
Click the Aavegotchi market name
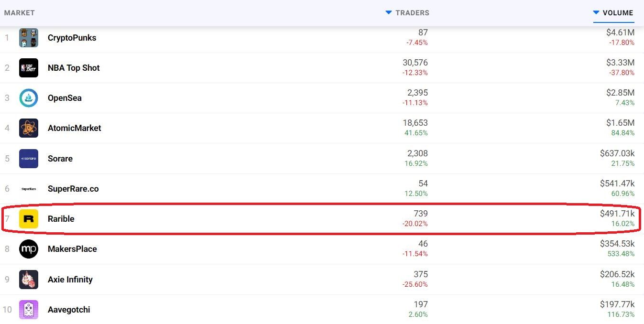point(69,310)
